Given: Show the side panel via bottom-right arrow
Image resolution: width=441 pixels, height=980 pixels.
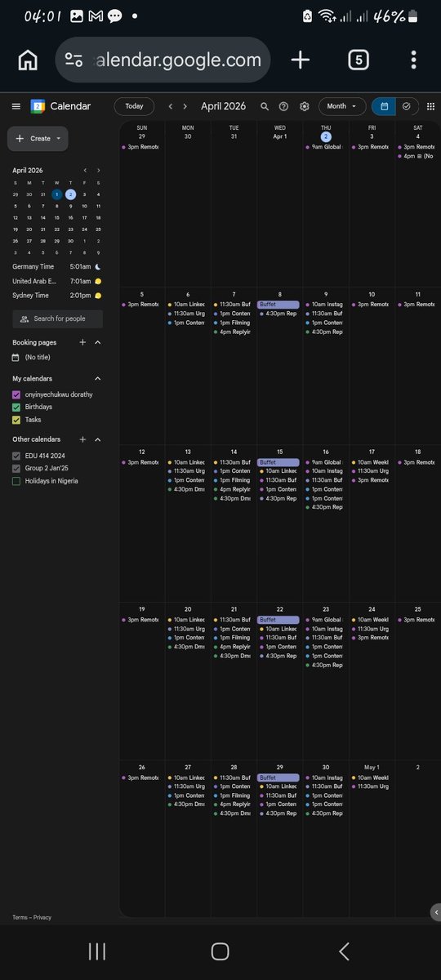Looking at the screenshot, I should [435, 911].
